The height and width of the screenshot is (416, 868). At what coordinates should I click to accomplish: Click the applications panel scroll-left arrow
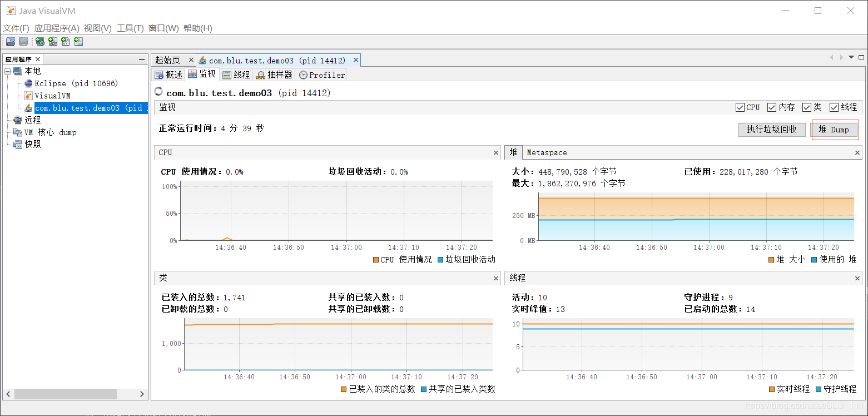8,394
